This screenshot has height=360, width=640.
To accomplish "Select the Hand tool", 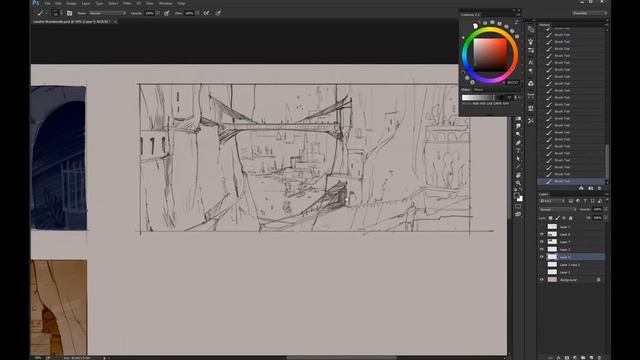I will point(518,175).
